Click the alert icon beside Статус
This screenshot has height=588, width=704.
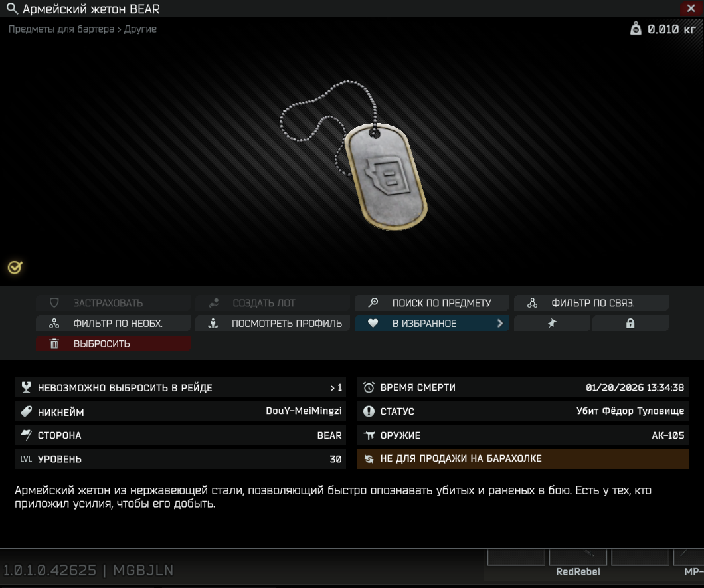tap(369, 411)
